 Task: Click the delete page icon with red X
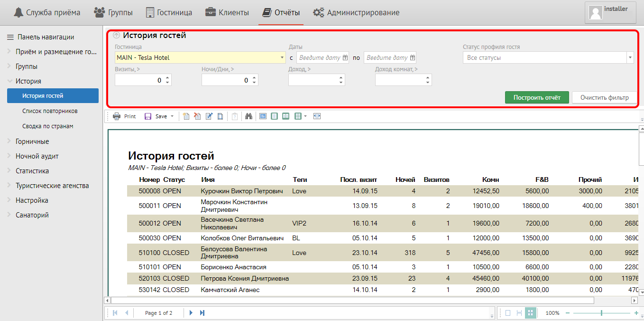(x=197, y=116)
